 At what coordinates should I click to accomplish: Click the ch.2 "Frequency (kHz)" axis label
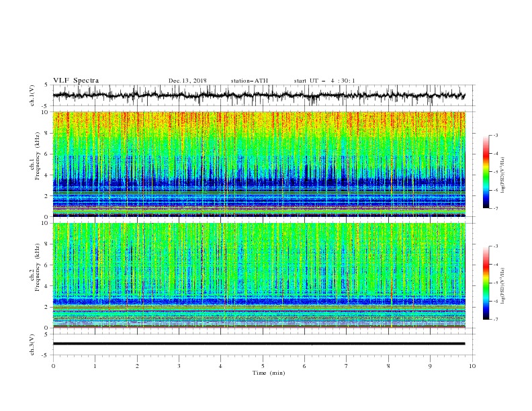(38, 267)
